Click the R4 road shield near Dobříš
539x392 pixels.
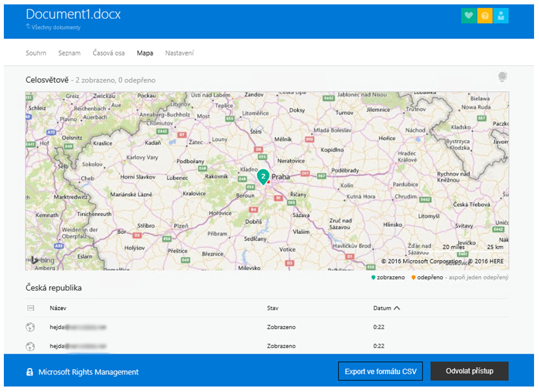[253, 209]
